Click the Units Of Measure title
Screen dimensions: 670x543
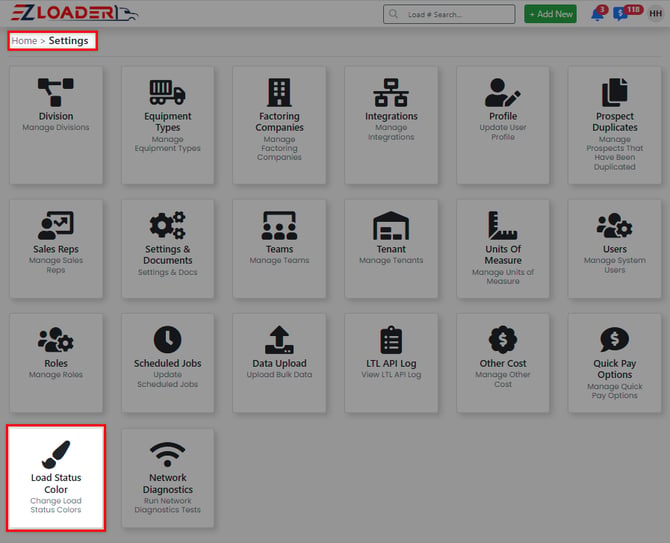[502, 255]
